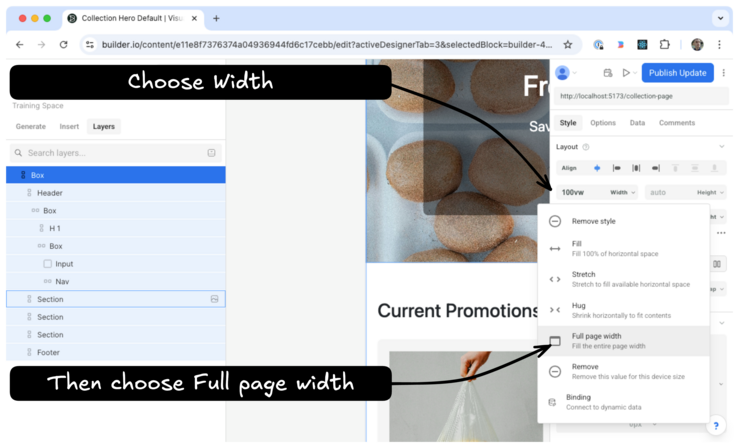This screenshot has width=739, height=448.
Task: Switch to the Style tab
Action: pyautogui.click(x=568, y=123)
